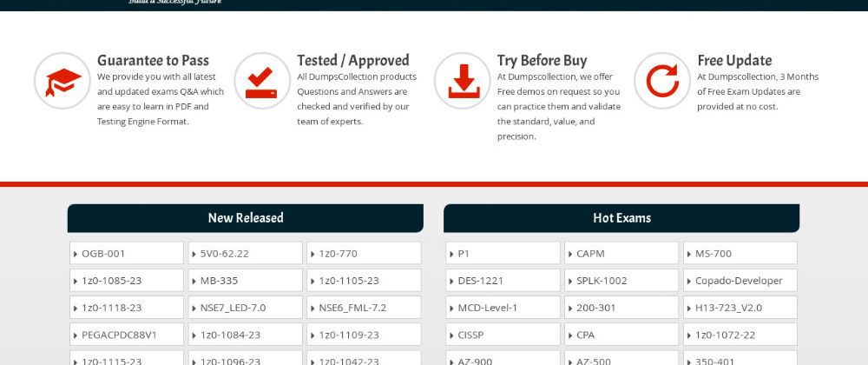This screenshot has width=868, height=365.
Task: Open the PEGACPDC88V1 exam link
Action: 120,335
